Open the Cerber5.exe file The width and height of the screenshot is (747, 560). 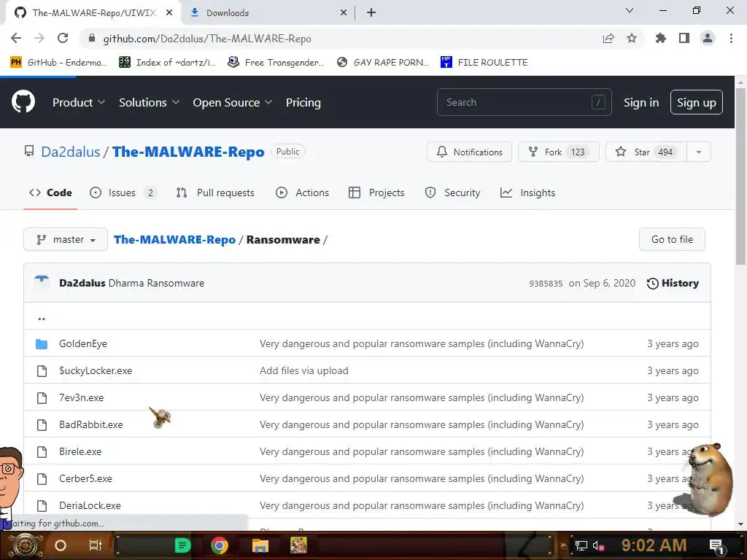click(x=86, y=478)
